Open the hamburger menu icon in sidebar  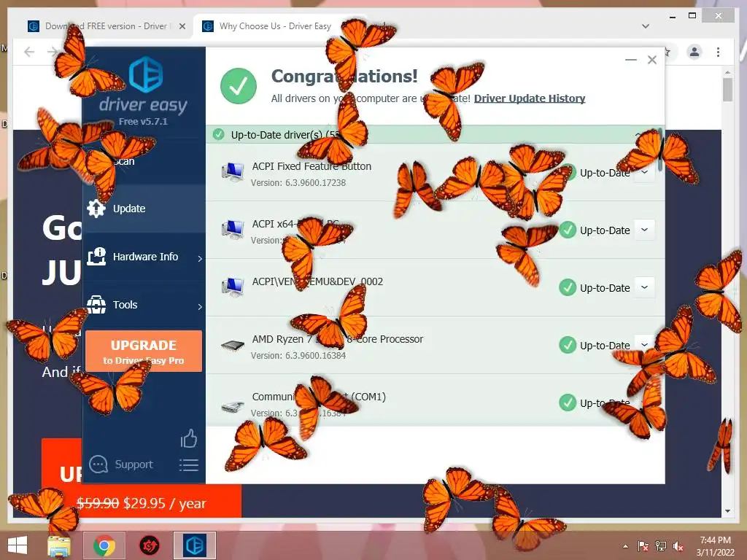[x=189, y=465]
